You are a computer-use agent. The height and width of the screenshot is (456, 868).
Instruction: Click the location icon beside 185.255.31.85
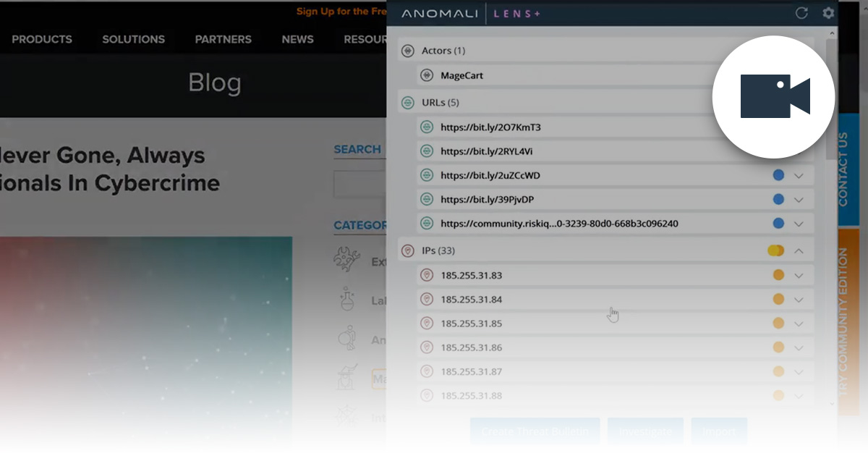point(427,324)
